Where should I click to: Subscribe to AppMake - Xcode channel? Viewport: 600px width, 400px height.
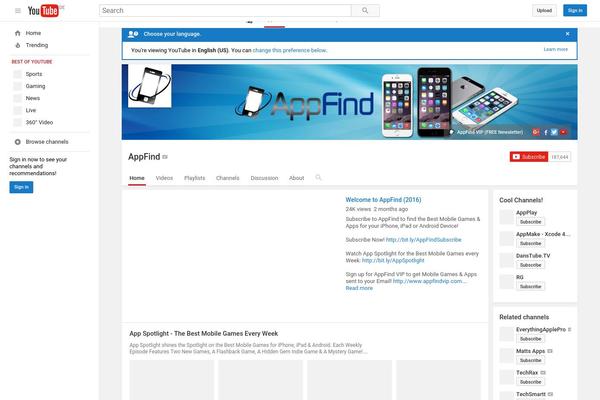[x=530, y=243]
